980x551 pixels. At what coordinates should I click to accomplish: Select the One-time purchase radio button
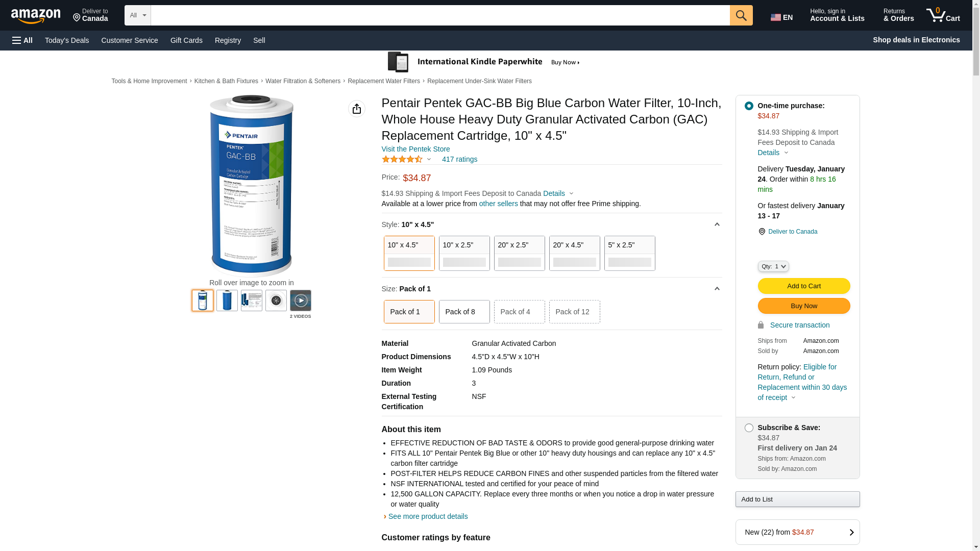pos(749,106)
